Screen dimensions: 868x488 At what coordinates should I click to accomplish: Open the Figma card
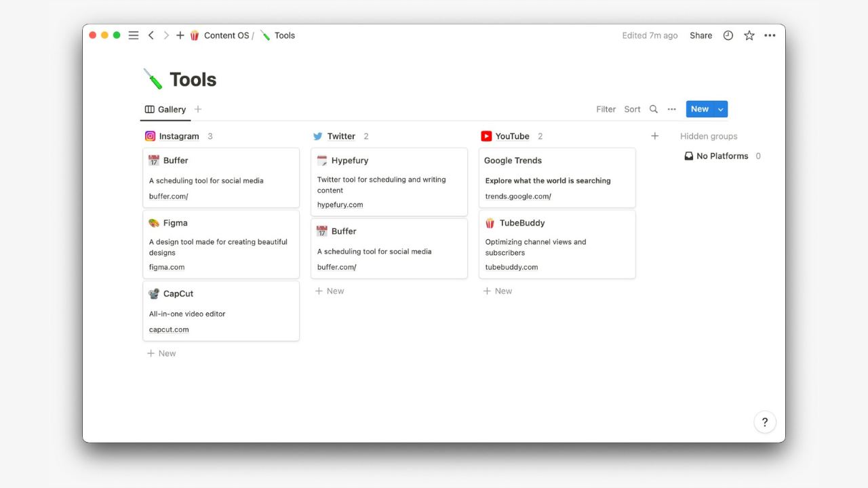pyautogui.click(x=221, y=244)
